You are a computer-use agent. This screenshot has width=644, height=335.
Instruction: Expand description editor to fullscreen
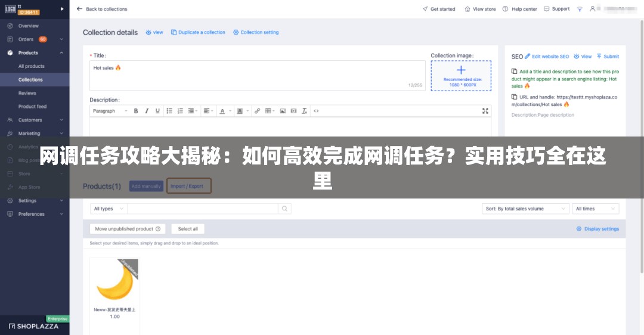click(485, 111)
